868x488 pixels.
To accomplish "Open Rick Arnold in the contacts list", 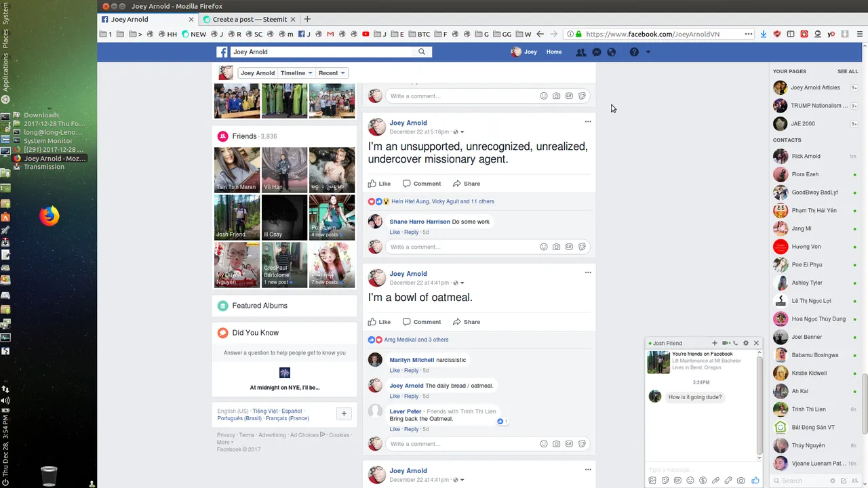I will pyautogui.click(x=815, y=156).
